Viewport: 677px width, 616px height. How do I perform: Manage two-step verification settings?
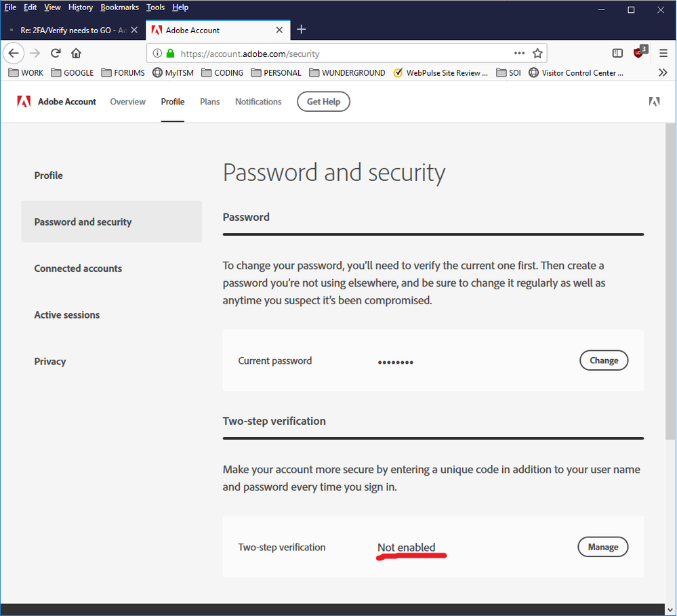(x=602, y=547)
